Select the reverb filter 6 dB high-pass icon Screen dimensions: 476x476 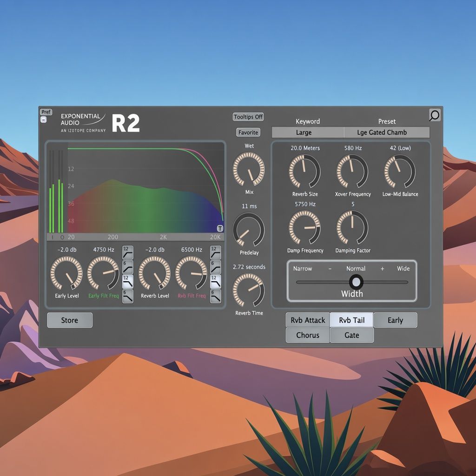(x=216, y=267)
